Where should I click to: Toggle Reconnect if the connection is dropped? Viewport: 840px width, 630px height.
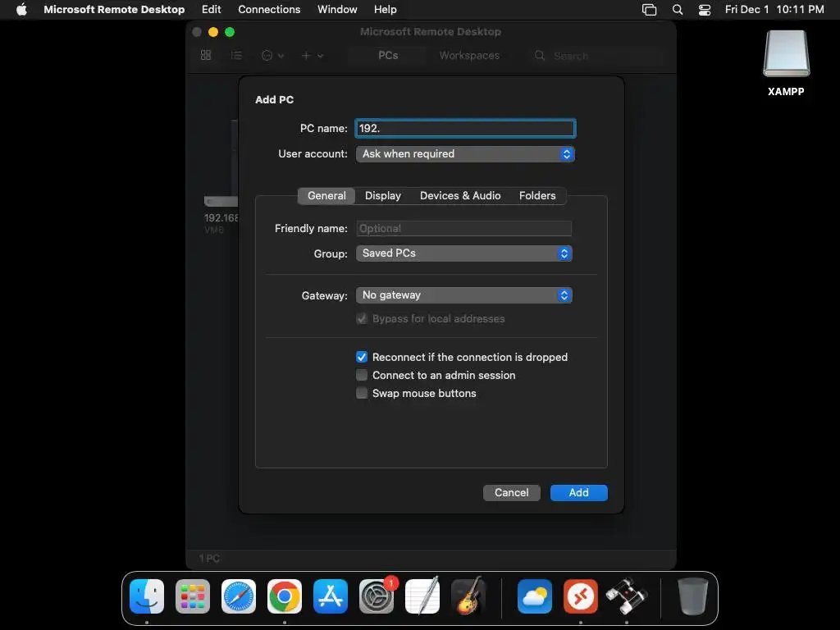tap(362, 357)
